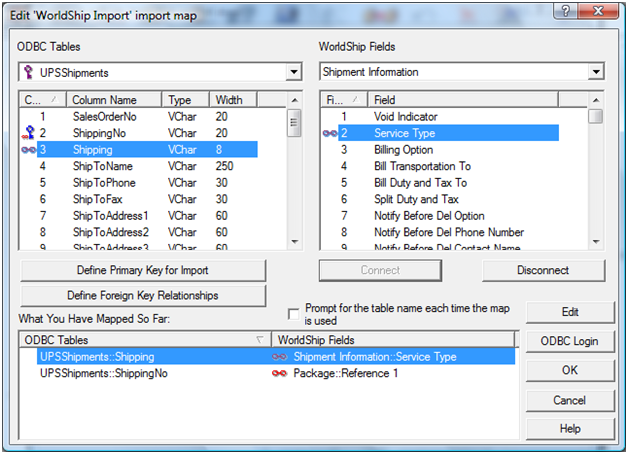The width and height of the screenshot is (628, 454).
Task: Click the Disconnect button
Action: coord(544,270)
